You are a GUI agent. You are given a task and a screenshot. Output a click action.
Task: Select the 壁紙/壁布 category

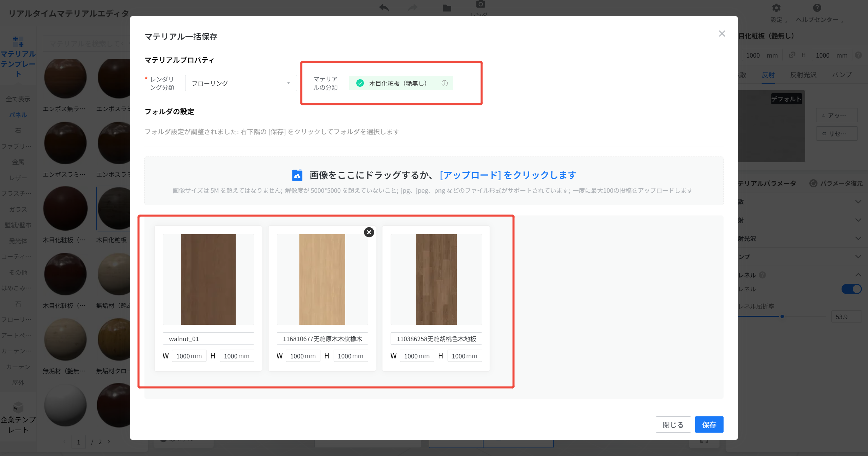click(18, 225)
